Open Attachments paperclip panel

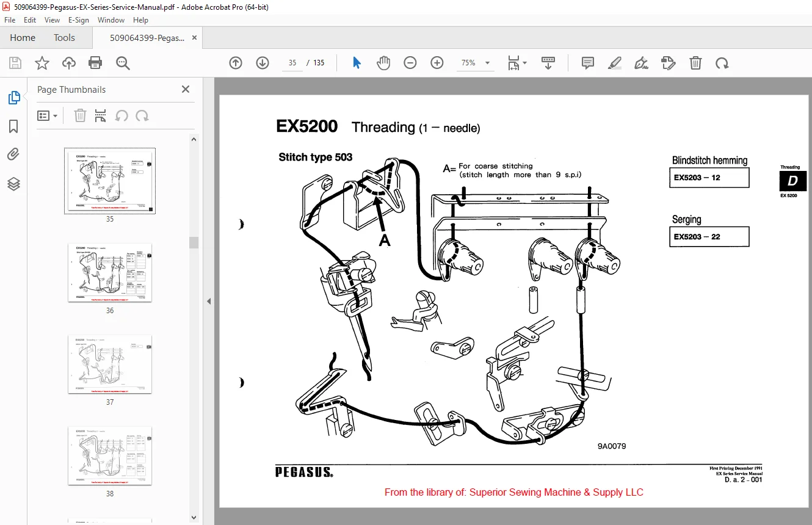click(x=13, y=154)
